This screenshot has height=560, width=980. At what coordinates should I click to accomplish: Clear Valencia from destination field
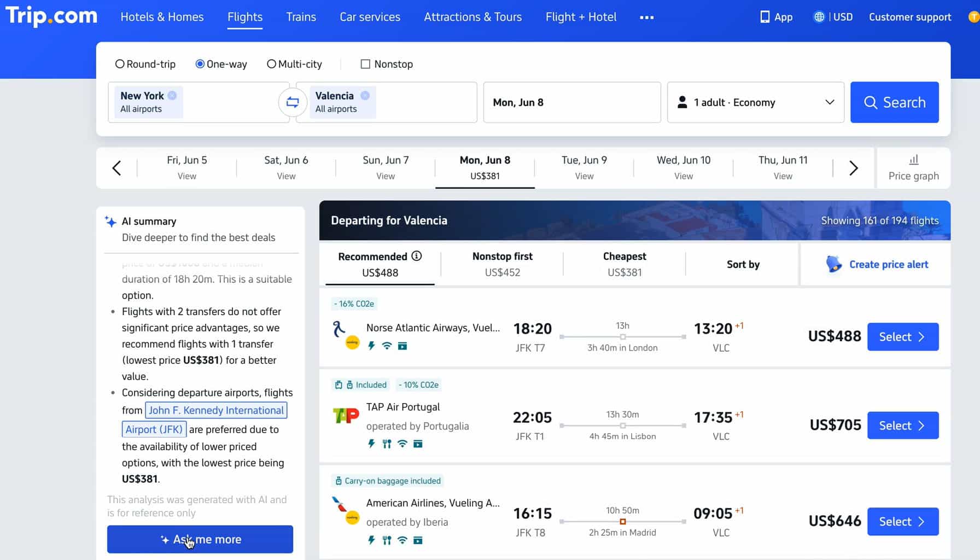pos(365,95)
